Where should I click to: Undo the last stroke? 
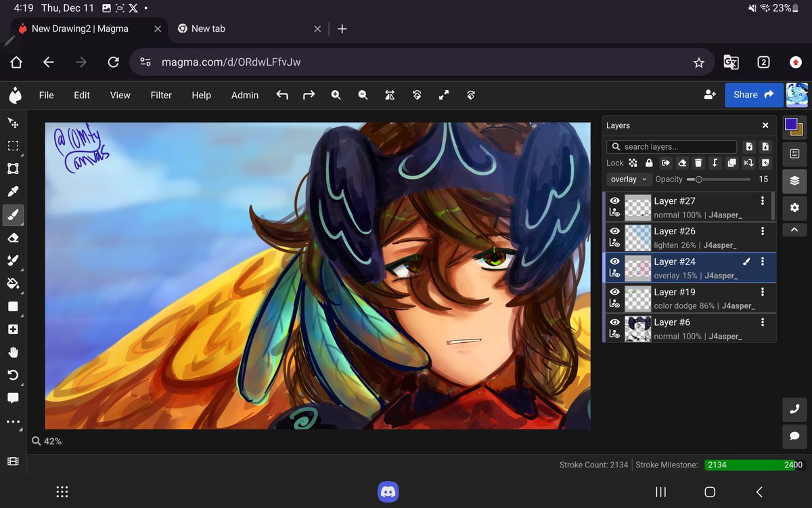click(282, 96)
